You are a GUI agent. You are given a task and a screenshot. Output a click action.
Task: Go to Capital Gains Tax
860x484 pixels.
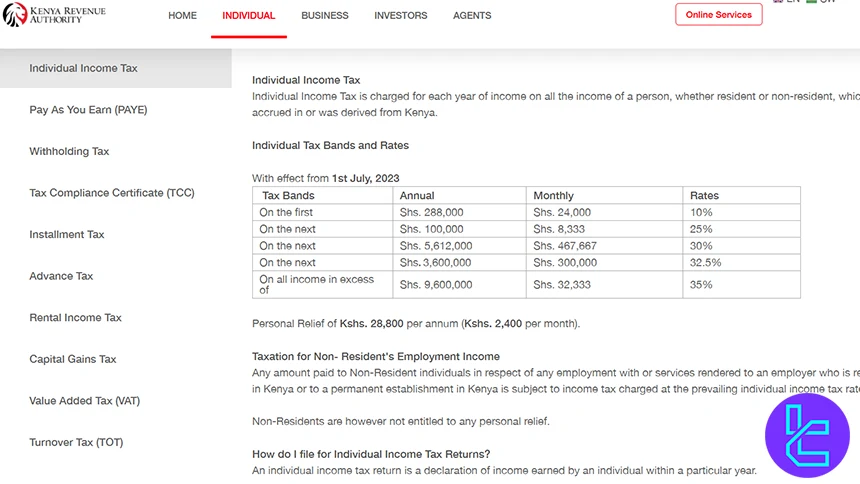point(72,359)
